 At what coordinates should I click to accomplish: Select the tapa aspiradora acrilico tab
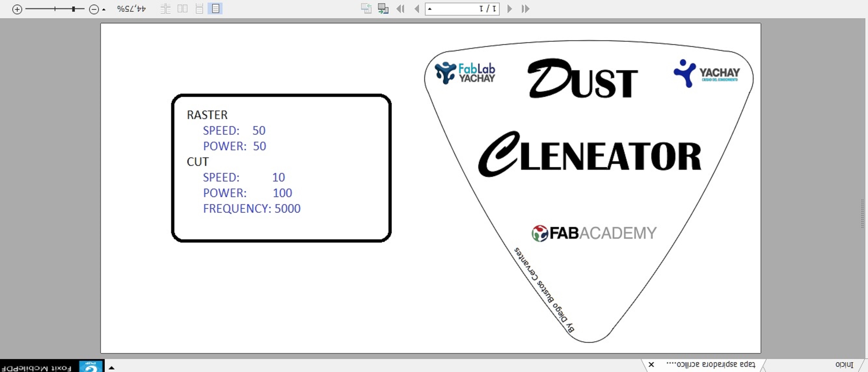pyautogui.click(x=711, y=365)
